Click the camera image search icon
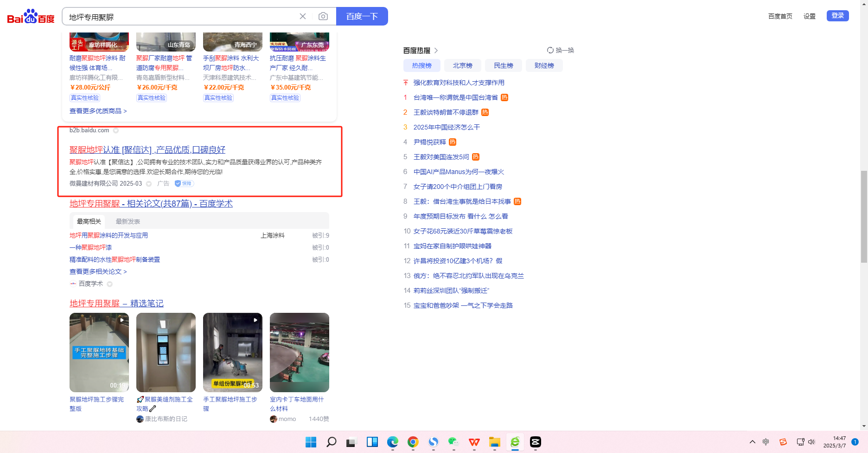The image size is (868, 453). pos(323,17)
